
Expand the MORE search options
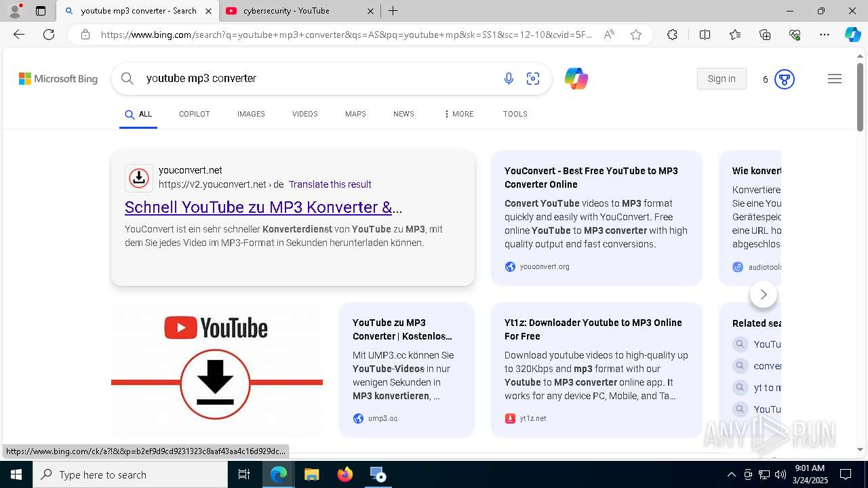459,114
